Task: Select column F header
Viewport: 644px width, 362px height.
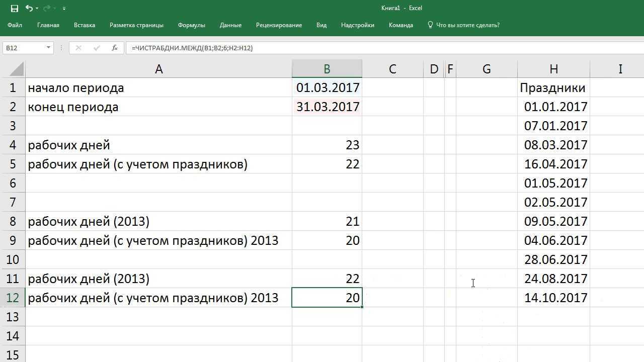Action: (x=450, y=69)
